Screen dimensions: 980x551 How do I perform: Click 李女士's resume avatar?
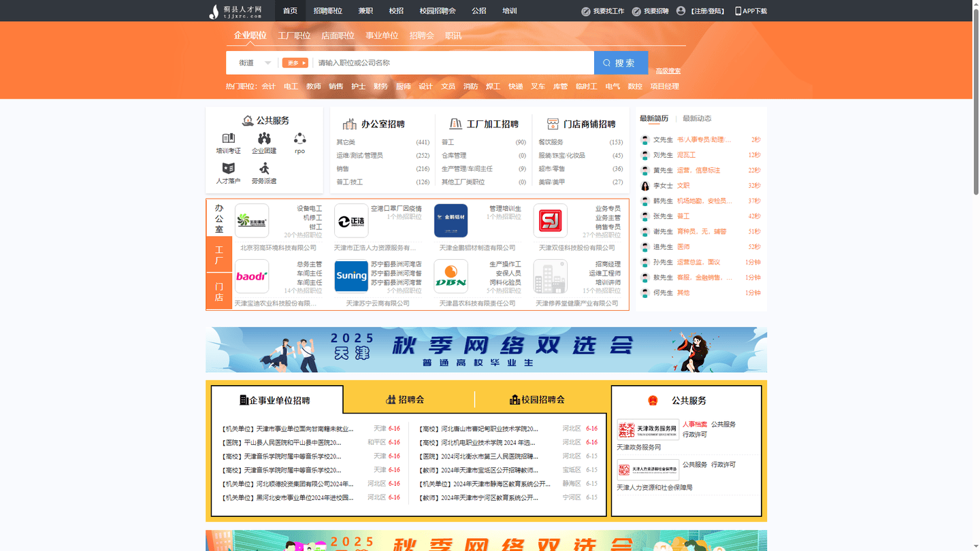tap(645, 186)
